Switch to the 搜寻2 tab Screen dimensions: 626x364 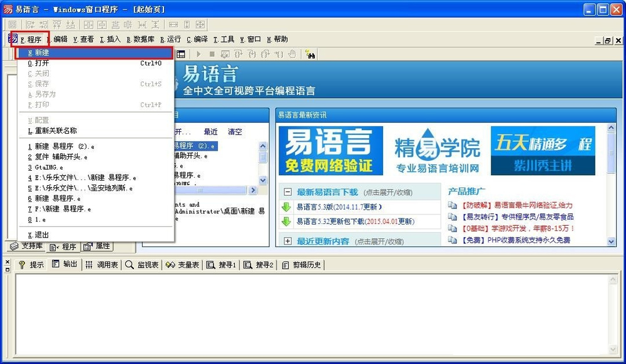259,265
